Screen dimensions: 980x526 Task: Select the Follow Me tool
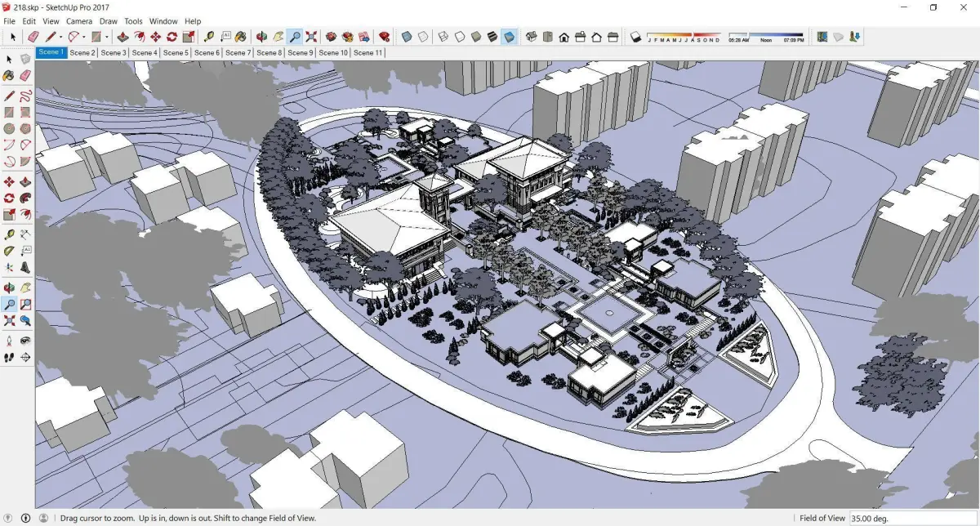pos(25,198)
